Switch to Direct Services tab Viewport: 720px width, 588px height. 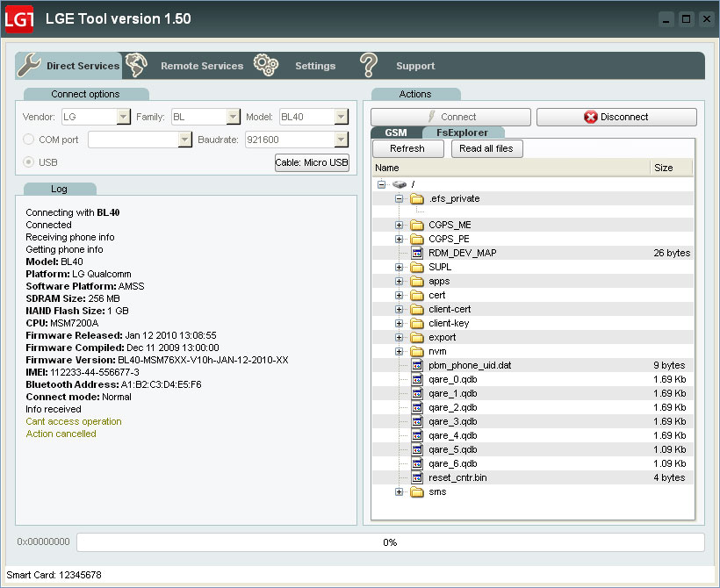[68, 65]
